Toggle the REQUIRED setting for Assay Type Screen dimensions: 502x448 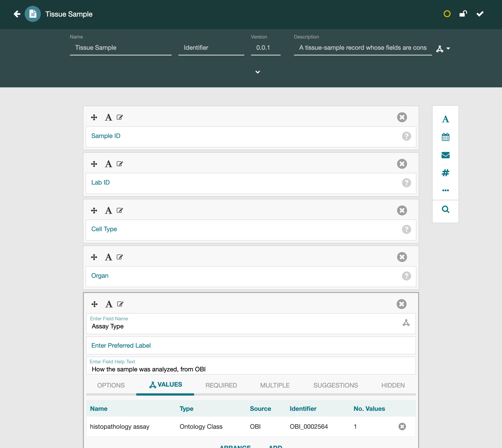coord(221,385)
